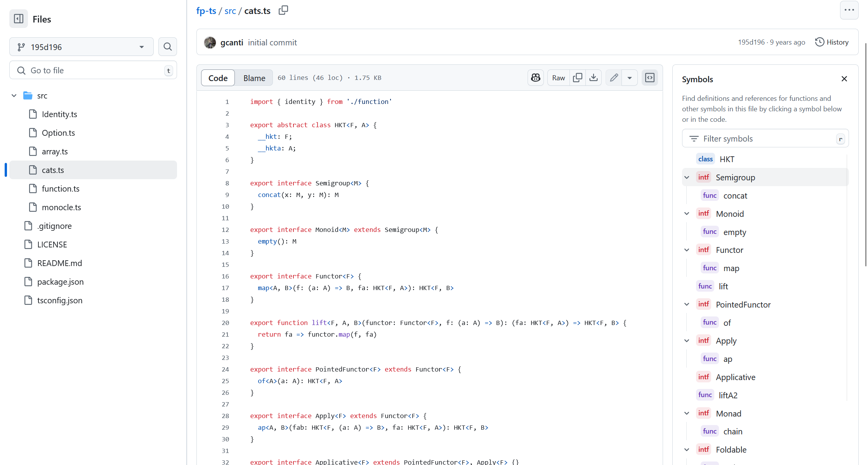Click the search files magnifier icon
This screenshot has height=465, width=868.
[x=168, y=47]
